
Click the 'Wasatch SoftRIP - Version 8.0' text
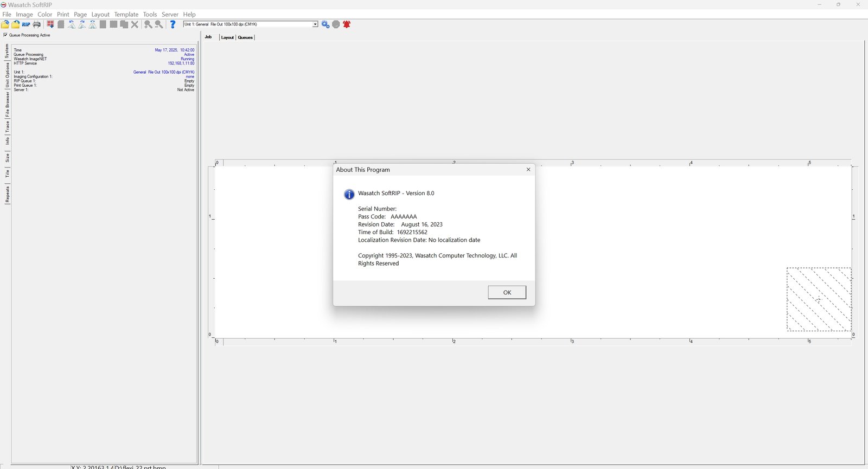point(396,193)
